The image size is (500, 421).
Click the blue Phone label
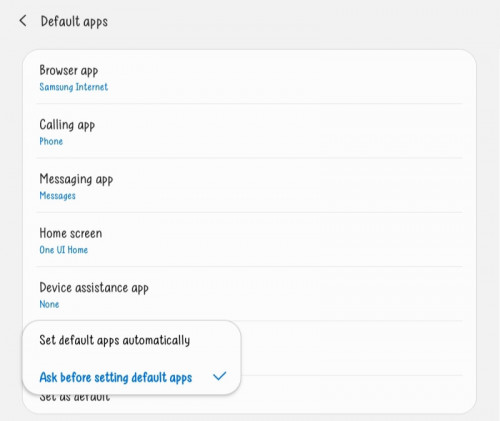(51, 141)
